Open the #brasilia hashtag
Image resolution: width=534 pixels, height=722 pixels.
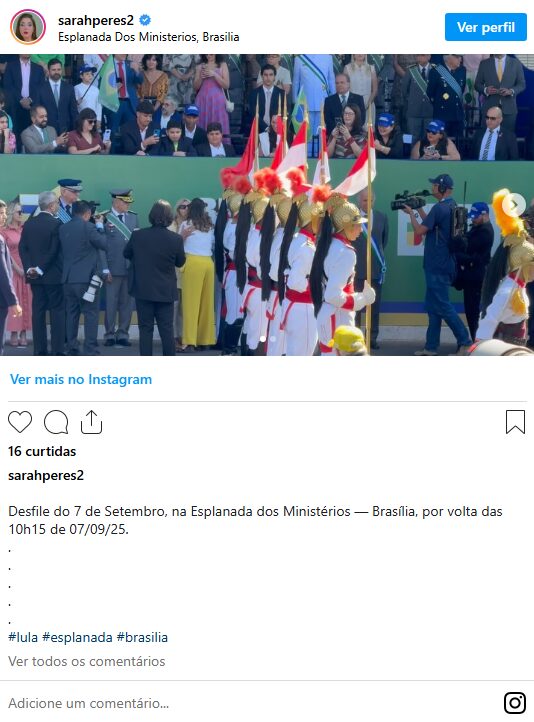[x=142, y=637]
